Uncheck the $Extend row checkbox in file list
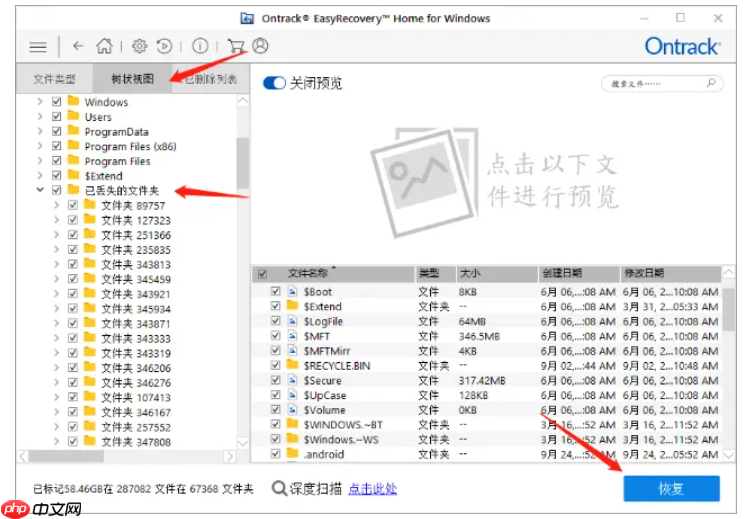This screenshot has height=519, width=746. point(275,306)
